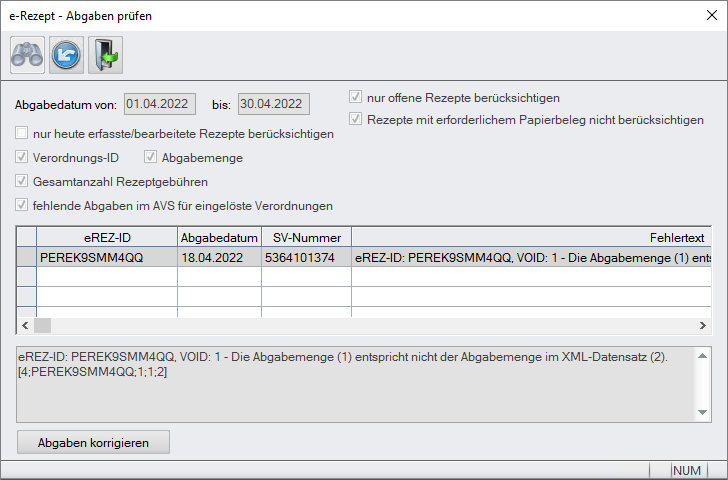This screenshot has width=728, height=480.
Task: Toggle the Verordnungs-ID checkbox
Action: [x=22, y=157]
